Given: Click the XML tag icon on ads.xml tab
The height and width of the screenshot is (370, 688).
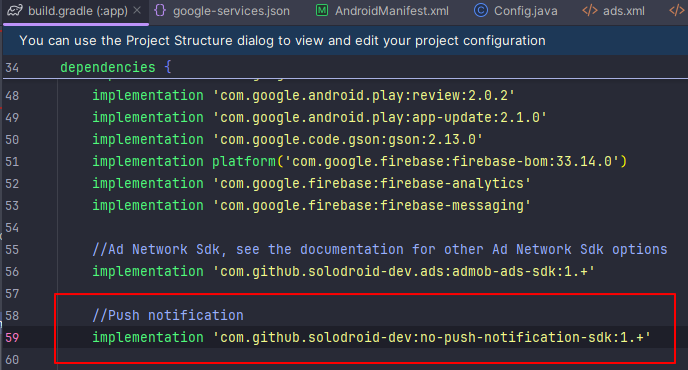Looking at the screenshot, I should 590,11.
